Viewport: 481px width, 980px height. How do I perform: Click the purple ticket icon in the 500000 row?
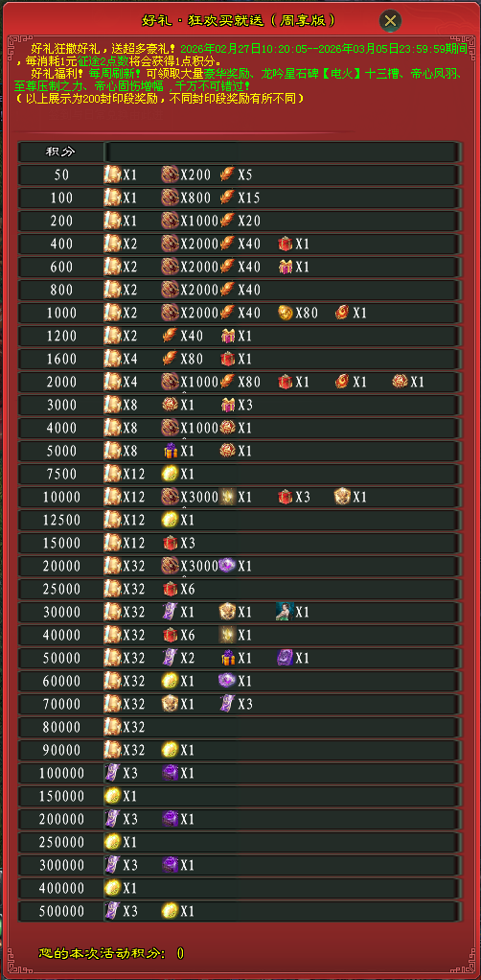[x=112, y=911]
